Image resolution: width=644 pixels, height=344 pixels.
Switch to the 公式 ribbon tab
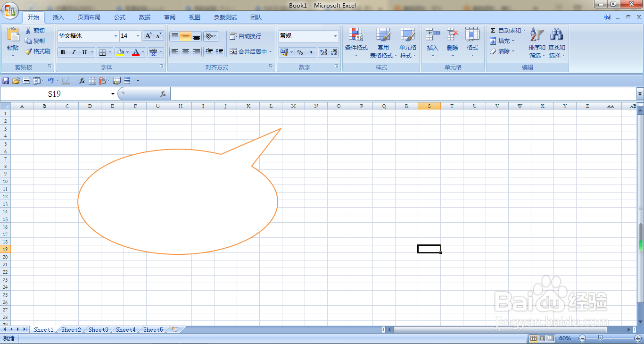pos(120,17)
